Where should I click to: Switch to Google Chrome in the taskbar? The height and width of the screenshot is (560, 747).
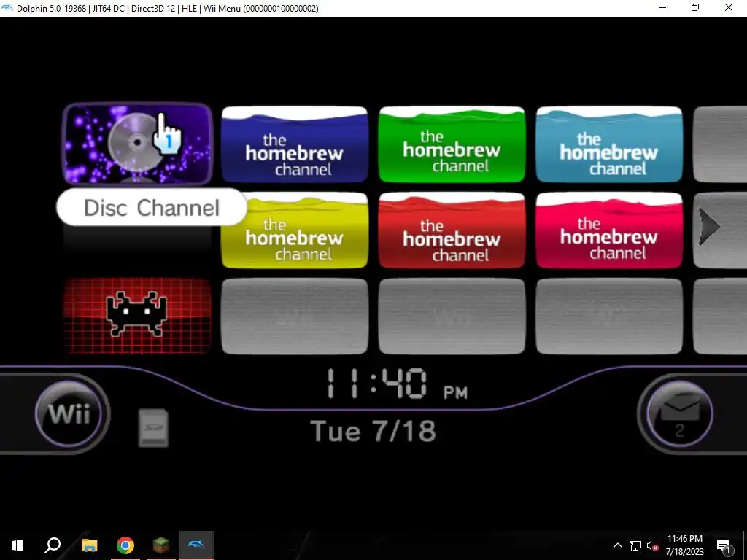point(125,545)
